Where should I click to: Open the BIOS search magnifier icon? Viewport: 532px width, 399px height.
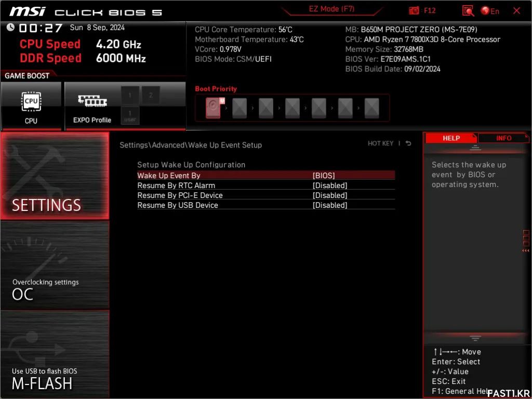click(x=468, y=11)
